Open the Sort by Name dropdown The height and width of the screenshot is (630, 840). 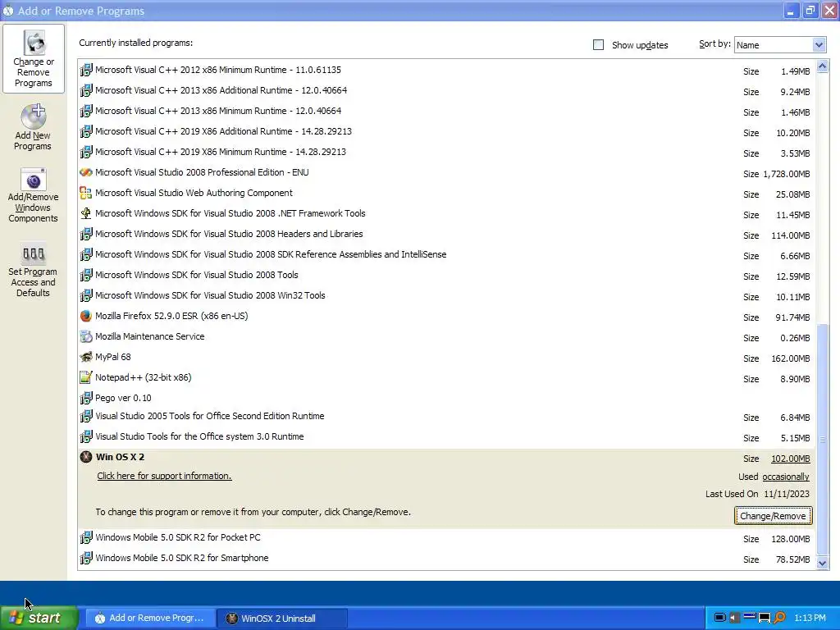pyautogui.click(x=779, y=45)
